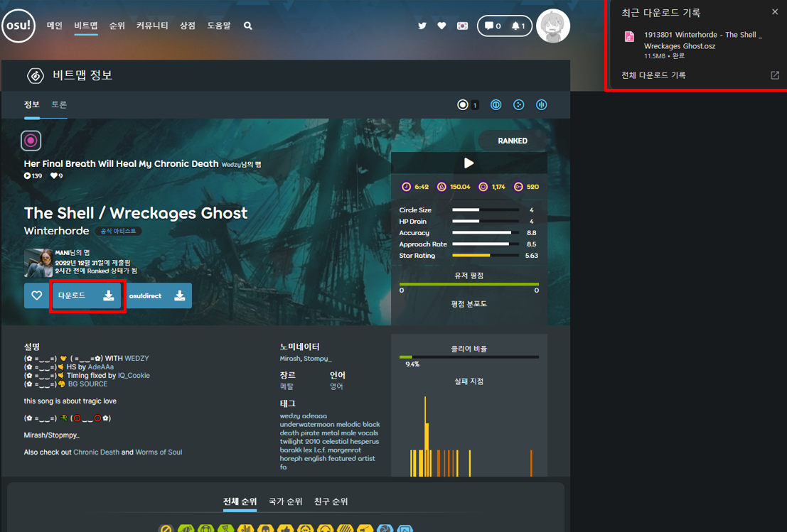Open the 상점 navigation menu
Image resolution: width=787 pixels, height=532 pixels.
tap(188, 26)
